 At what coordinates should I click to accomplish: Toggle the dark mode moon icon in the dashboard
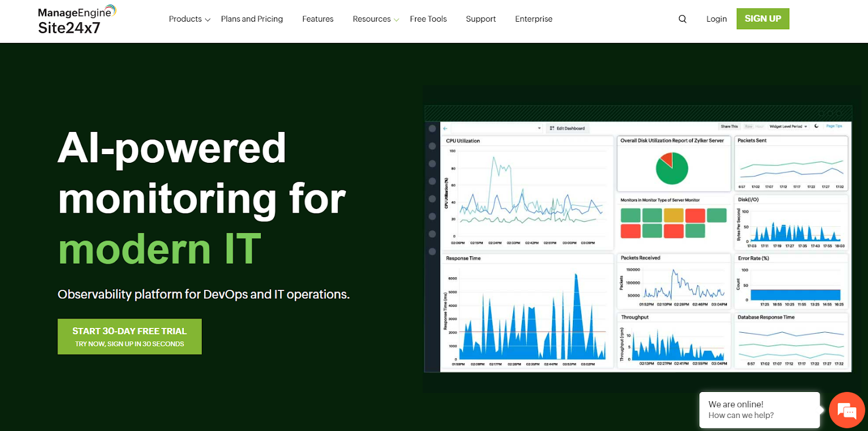(x=816, y=126)
